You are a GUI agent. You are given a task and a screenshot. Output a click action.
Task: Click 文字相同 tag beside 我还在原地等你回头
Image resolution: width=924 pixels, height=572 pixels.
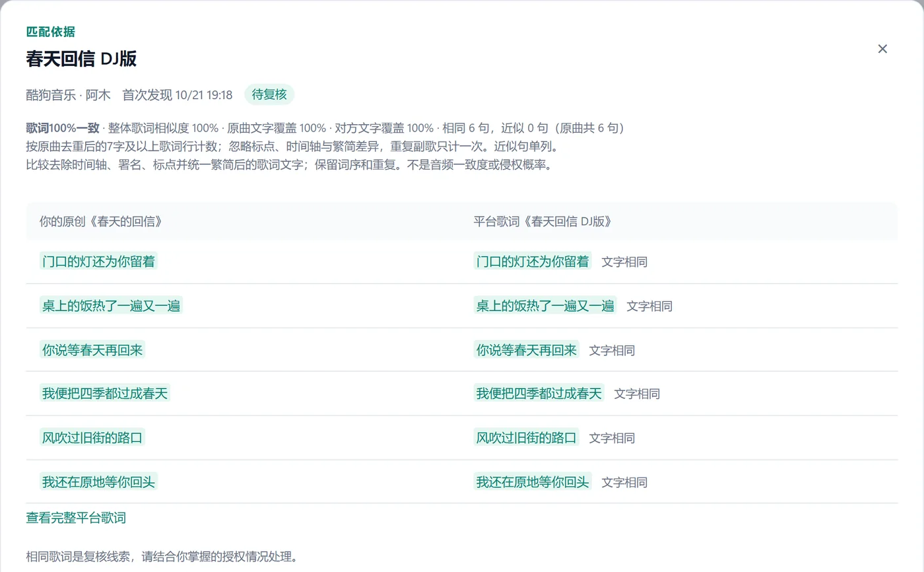click(624, 482)
